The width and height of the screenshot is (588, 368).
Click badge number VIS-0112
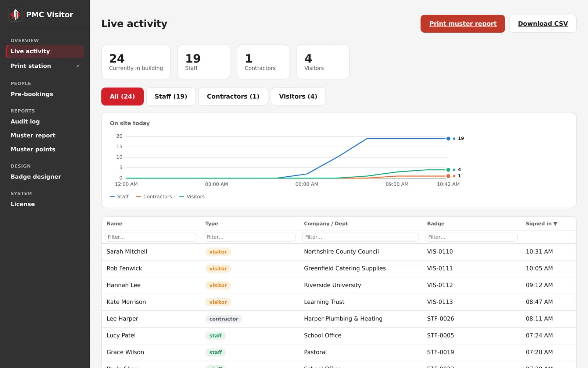click(x=440, y=285)
